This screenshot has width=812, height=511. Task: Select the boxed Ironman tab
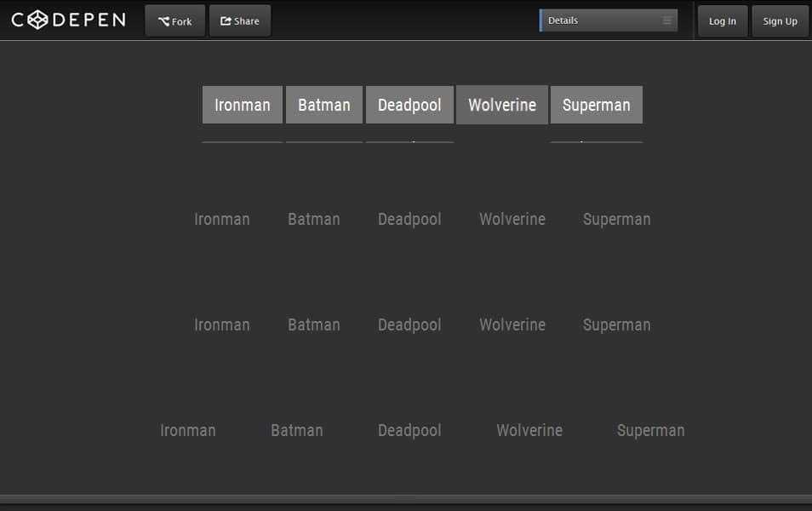[243, 105]
